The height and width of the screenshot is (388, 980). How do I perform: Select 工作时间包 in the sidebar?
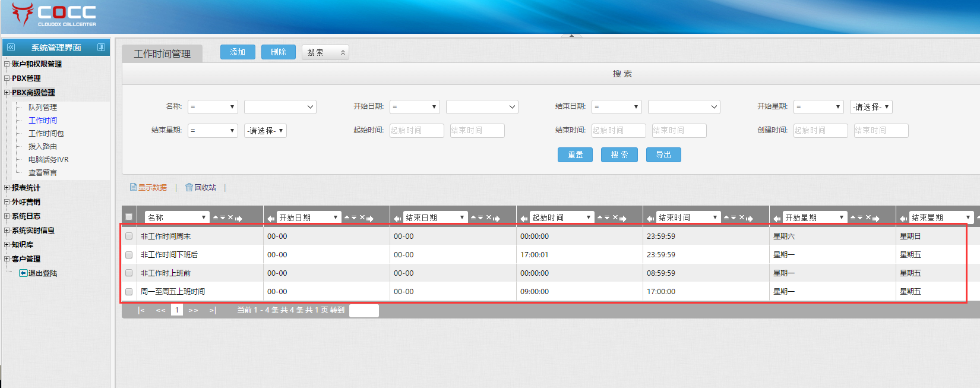(46, 134)
